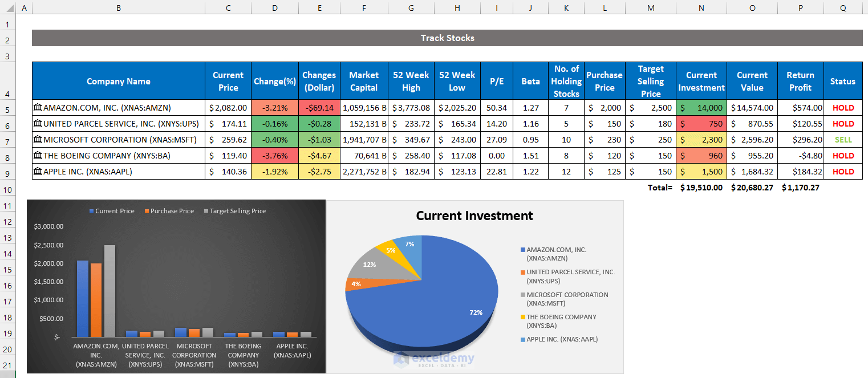
Task: Select the Market Capital header cell
Action: (364, 81)
